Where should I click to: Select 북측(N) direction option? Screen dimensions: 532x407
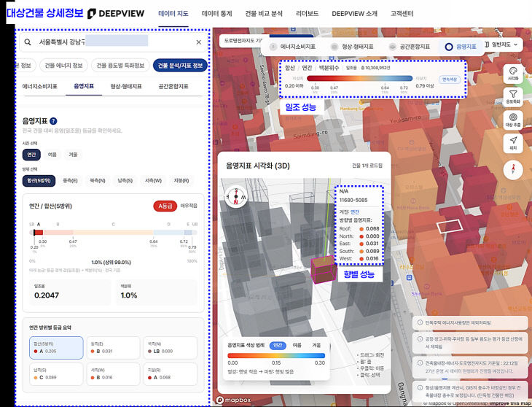[x=98, y=181]
